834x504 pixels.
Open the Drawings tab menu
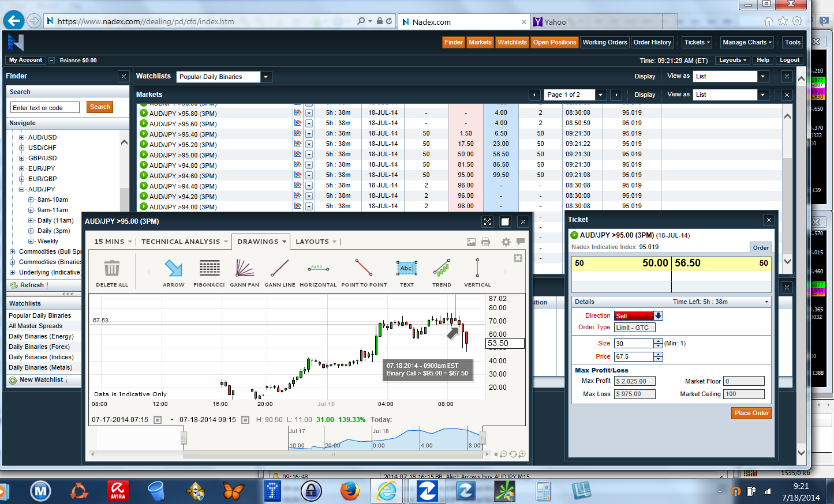(262, 242)
